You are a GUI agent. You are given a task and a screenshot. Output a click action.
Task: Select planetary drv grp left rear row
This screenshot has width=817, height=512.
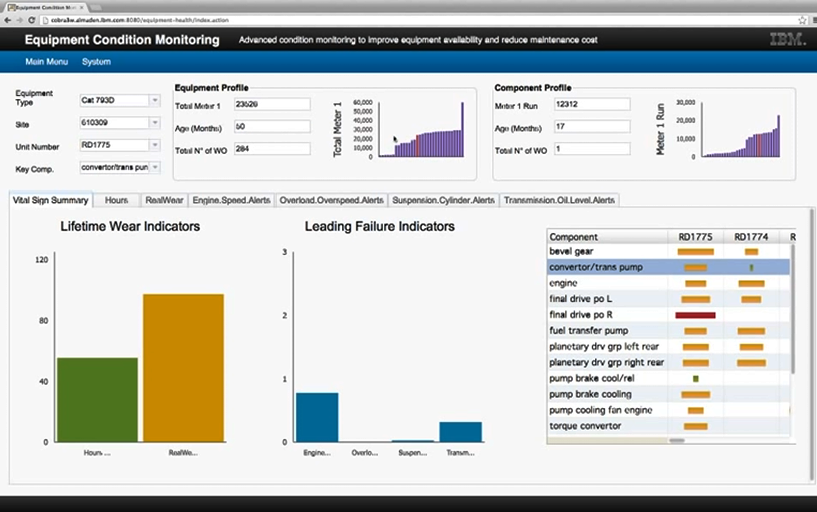669,346
